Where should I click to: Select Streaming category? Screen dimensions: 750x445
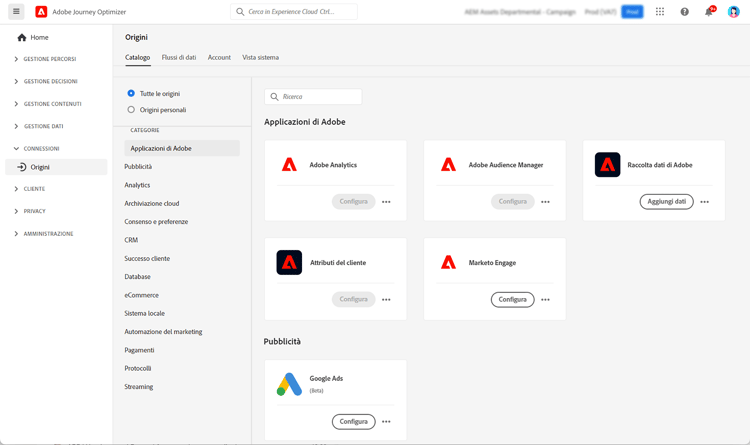[139, 387]
